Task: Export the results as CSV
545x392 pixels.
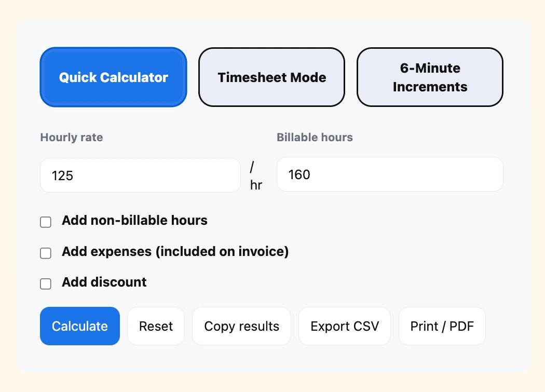Action: click(x=344, y=326)
